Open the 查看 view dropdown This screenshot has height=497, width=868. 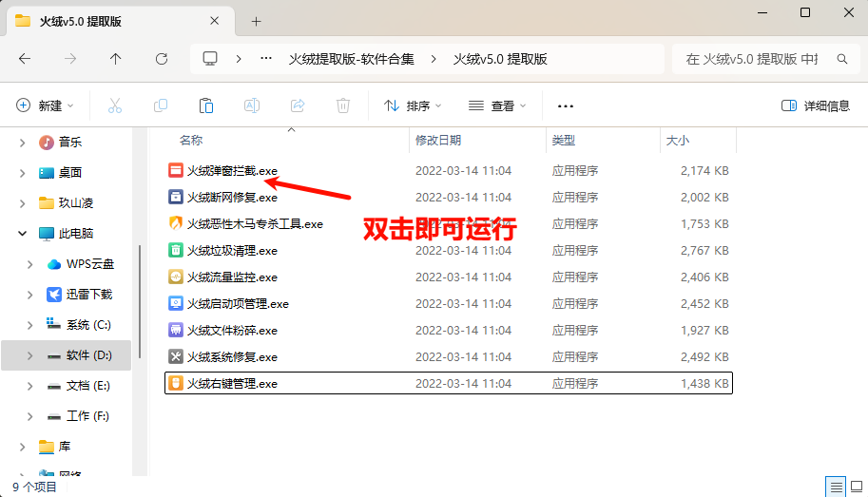coord(496,105)
